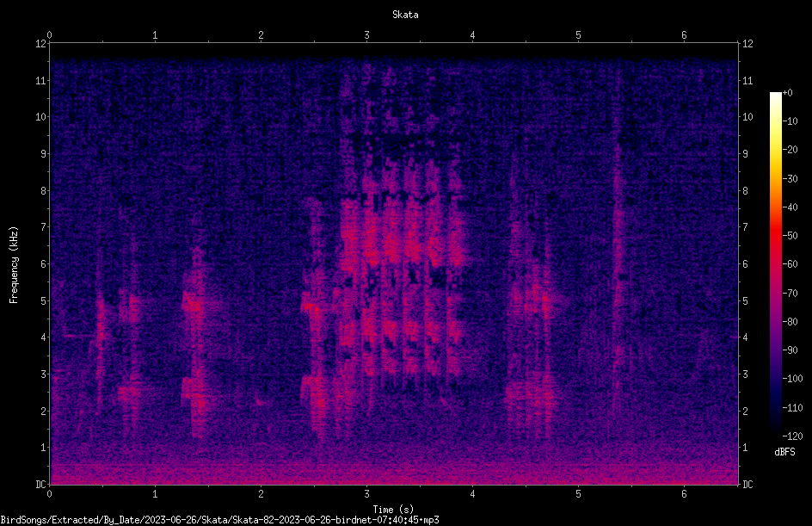Click the "-50" color scale label
This screenshot has width=812, height=526.
[x=790, y=236]
